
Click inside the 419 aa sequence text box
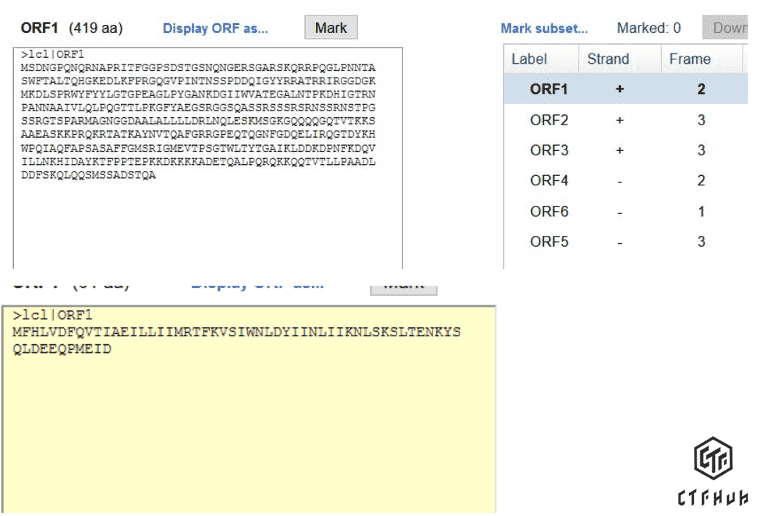(x=208, y=220)
